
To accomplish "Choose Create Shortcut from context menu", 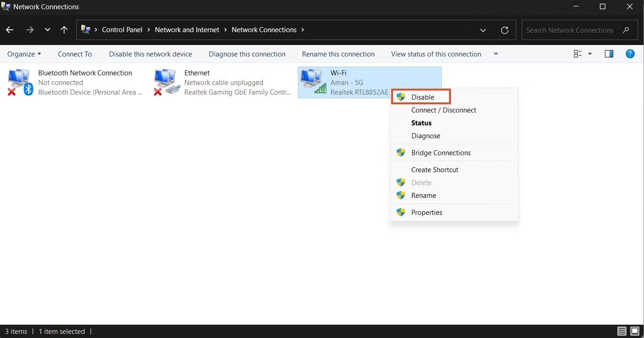I will pyautogui.click(x=454, y=170).
